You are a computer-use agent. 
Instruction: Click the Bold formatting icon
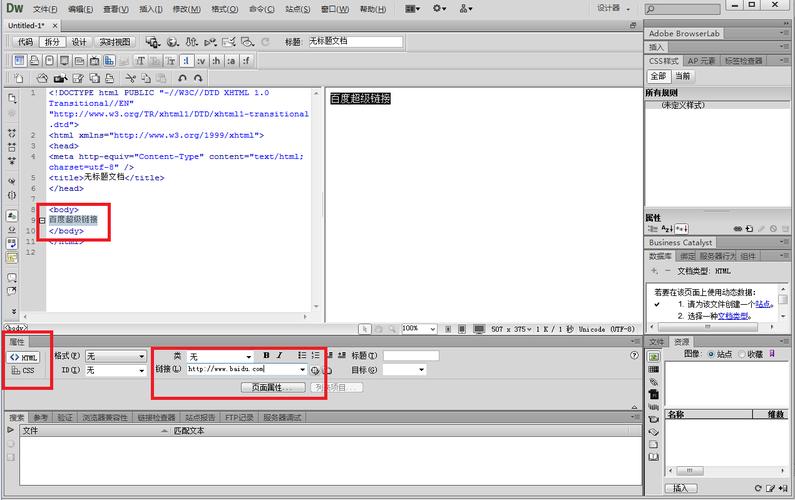click(266, 356)
